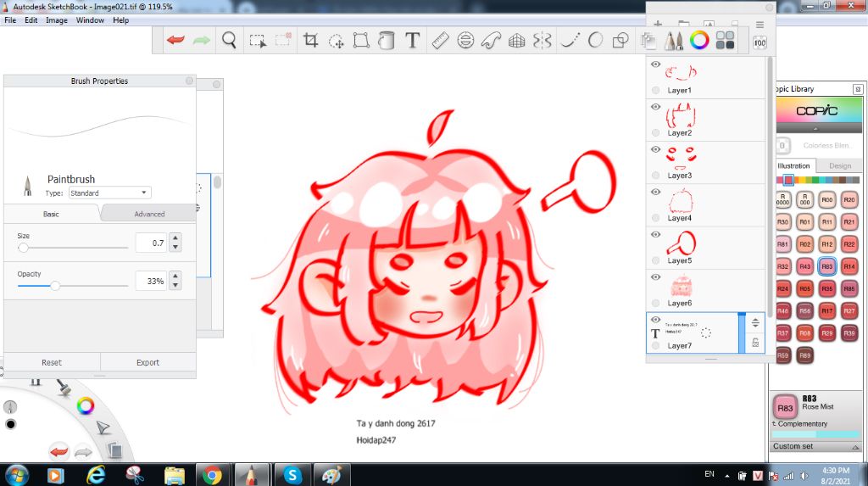Click the red Undo arrow in top toolbar

(175, 40)
